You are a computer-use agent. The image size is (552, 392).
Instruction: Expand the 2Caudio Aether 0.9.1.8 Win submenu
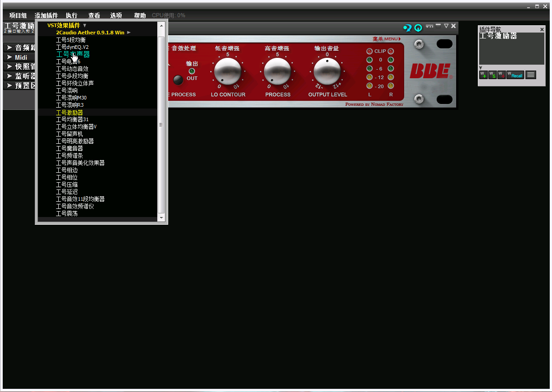pos(129,33)
